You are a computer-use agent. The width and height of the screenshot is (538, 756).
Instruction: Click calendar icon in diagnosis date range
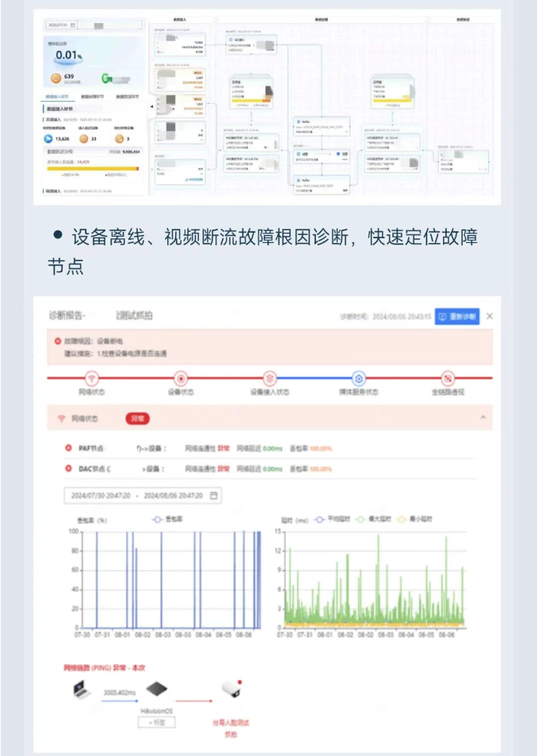click(x=213, y=496)
